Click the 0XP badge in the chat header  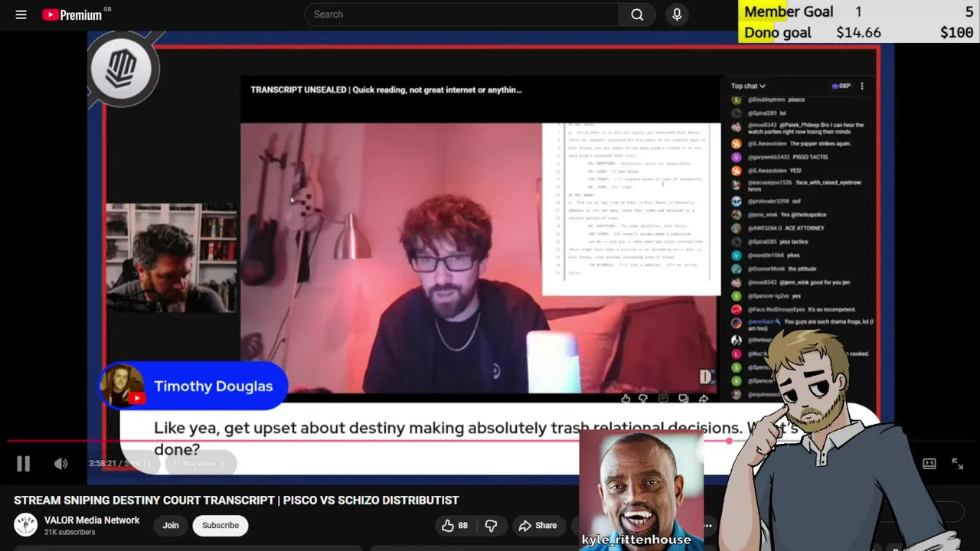[x=841, y=86]
